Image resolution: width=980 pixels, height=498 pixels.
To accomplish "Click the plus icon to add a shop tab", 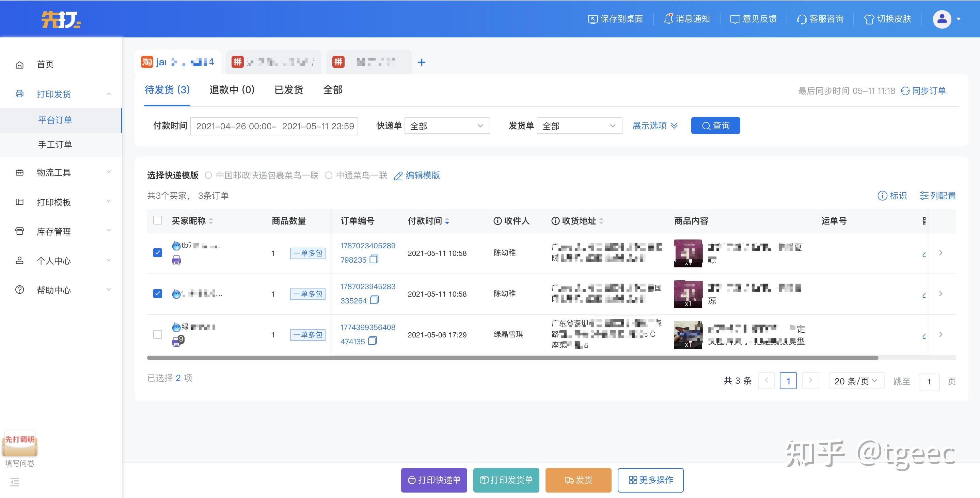I will click(x=422, y=62).
